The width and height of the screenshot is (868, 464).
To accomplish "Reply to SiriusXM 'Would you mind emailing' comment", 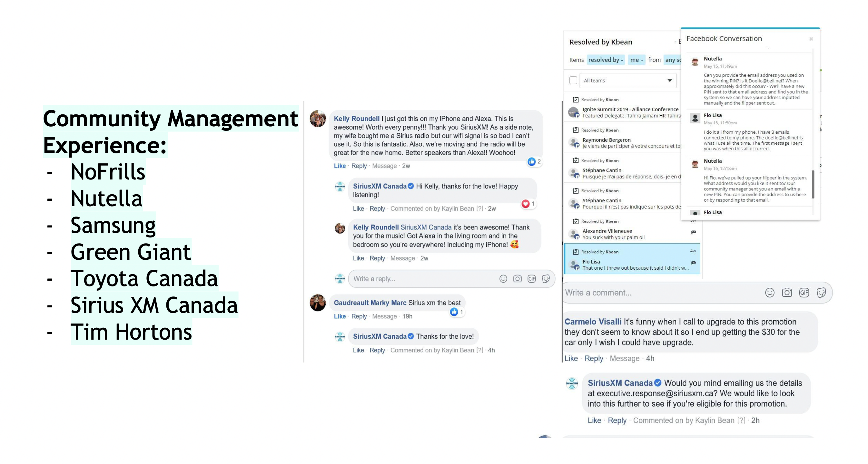I will click(x=617, y=420).
